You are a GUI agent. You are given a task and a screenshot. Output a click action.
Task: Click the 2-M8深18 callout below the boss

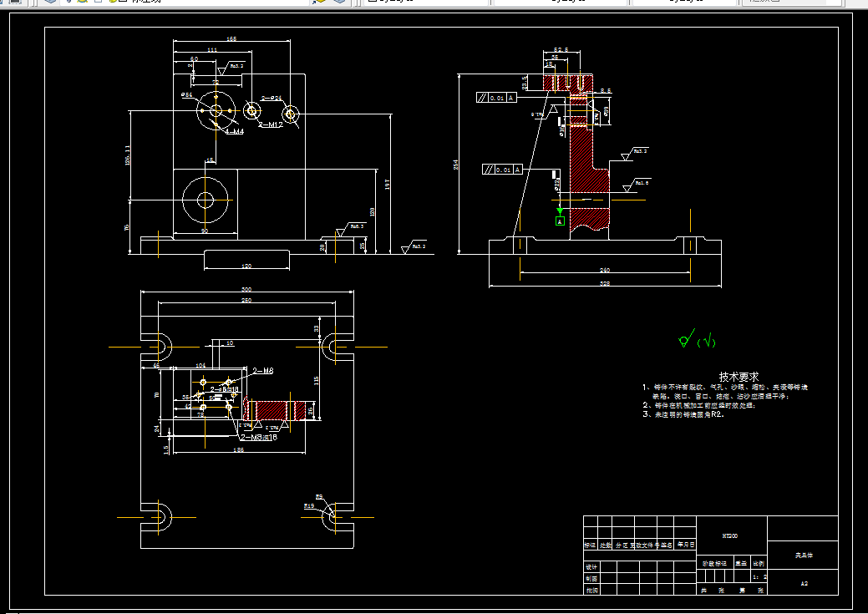click(259, 438)
